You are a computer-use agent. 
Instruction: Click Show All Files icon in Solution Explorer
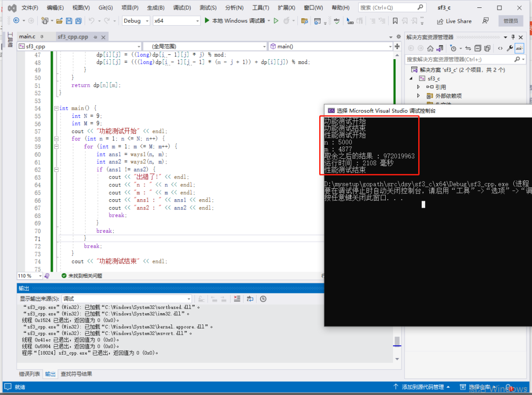click(487, 48)
